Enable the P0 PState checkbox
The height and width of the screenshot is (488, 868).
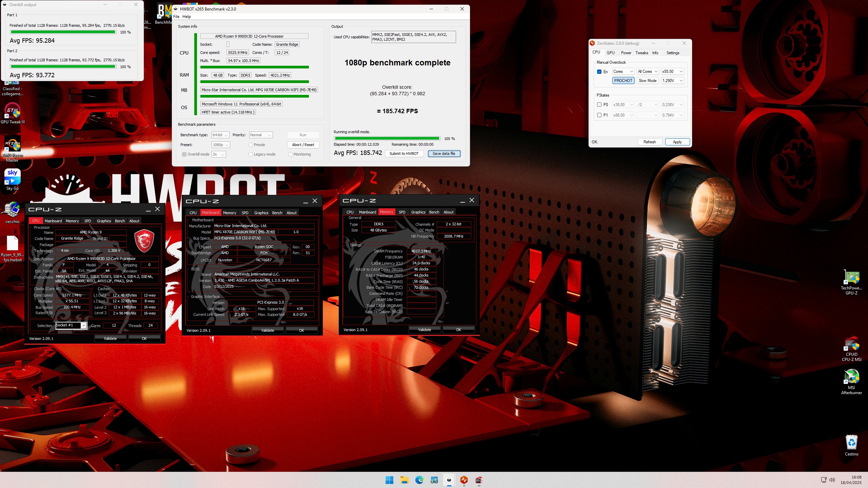tap(599, 105)
